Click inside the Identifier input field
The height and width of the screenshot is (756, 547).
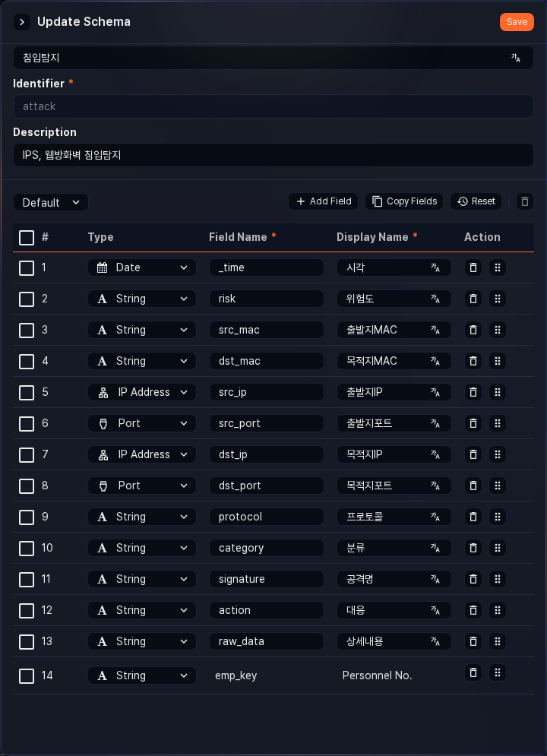tap(272, 106)
